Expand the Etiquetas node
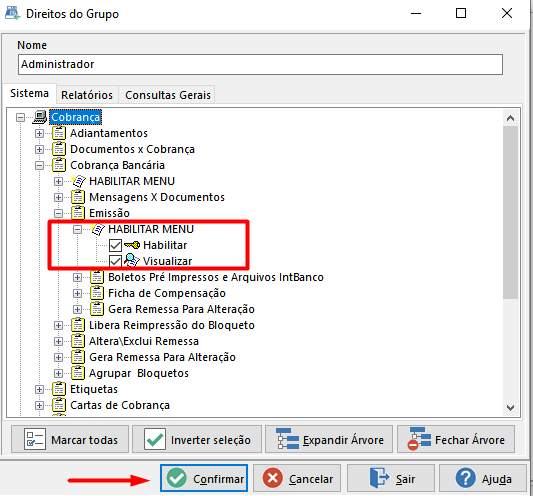 coord(39,390)
